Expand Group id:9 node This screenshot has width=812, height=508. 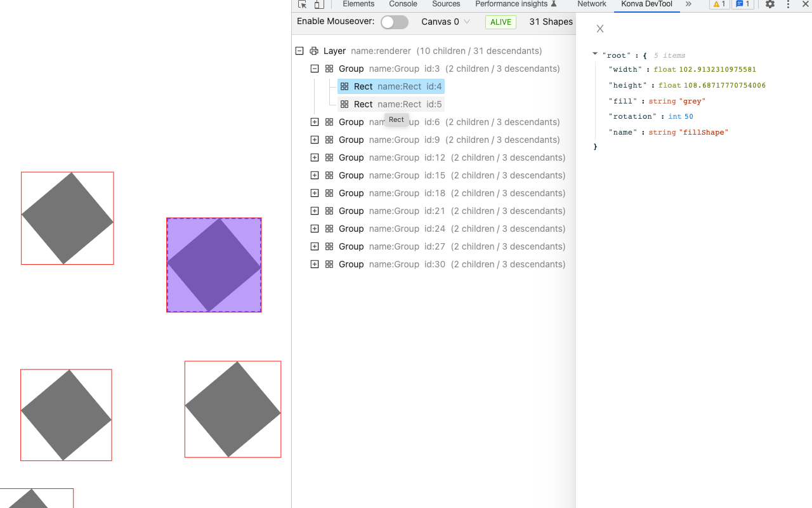pos(315,140)
